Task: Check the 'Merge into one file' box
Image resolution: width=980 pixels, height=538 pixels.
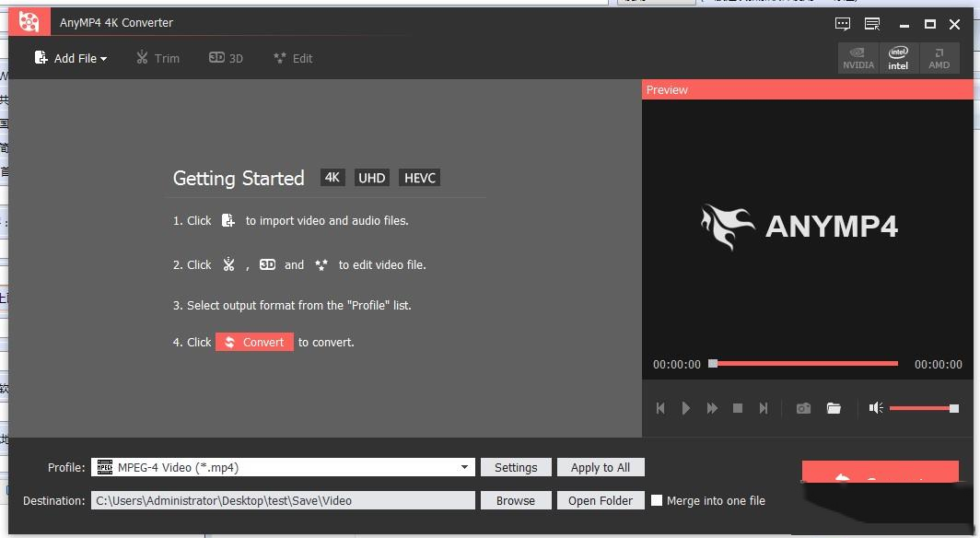Action: click(x=657, y=500)
